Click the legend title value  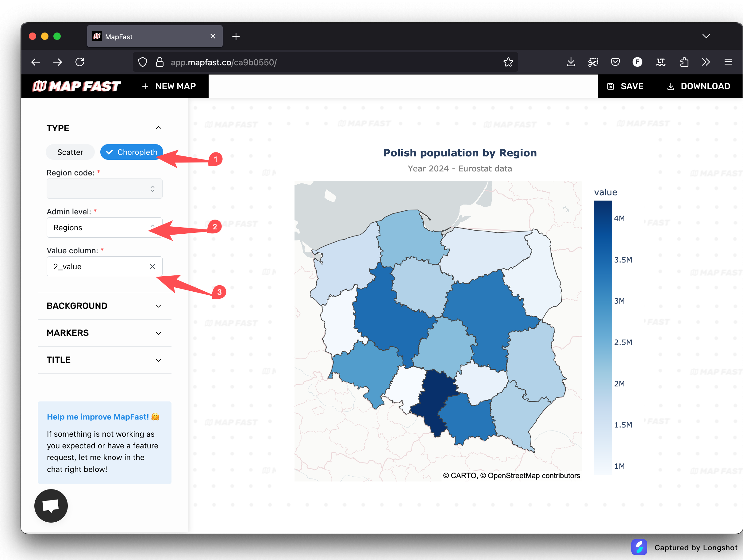[x=606, y=192]
